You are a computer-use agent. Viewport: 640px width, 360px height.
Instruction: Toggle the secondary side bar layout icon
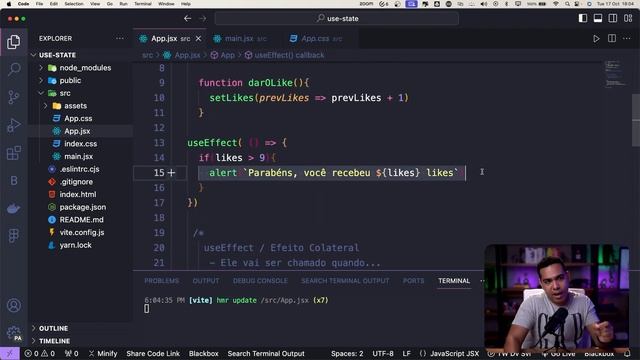pyautogui.click(x=613, y=18)
